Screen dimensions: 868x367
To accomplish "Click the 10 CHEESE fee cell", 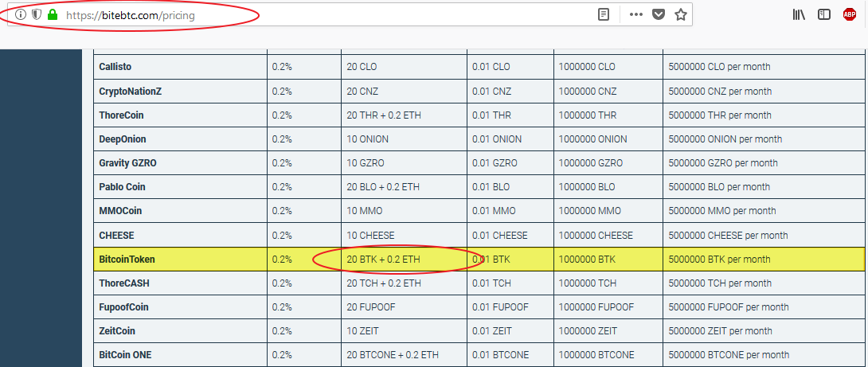I will click(x=404, y=236).
